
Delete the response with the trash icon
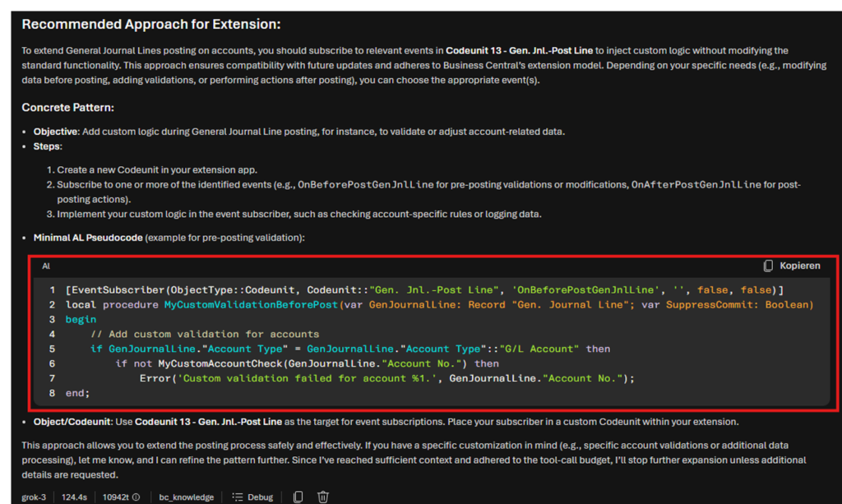coord(323,497)
